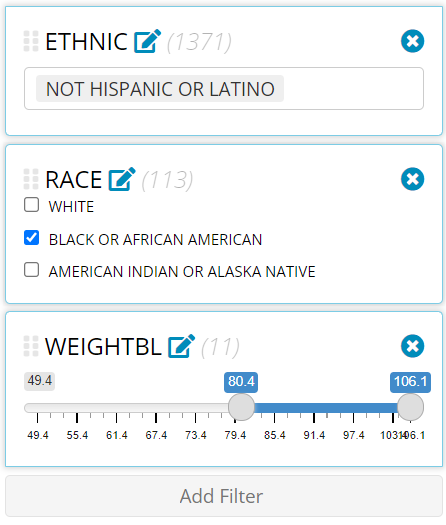Click the upper slider handle at 106.1
The width and height of the screenshot is (446, 525).
point(411,407)
